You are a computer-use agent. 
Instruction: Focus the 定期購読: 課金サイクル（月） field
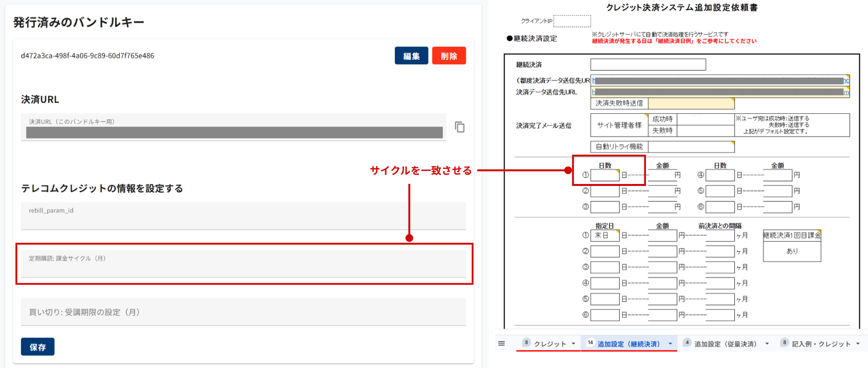pyautogui.click(x=243, y=264)
